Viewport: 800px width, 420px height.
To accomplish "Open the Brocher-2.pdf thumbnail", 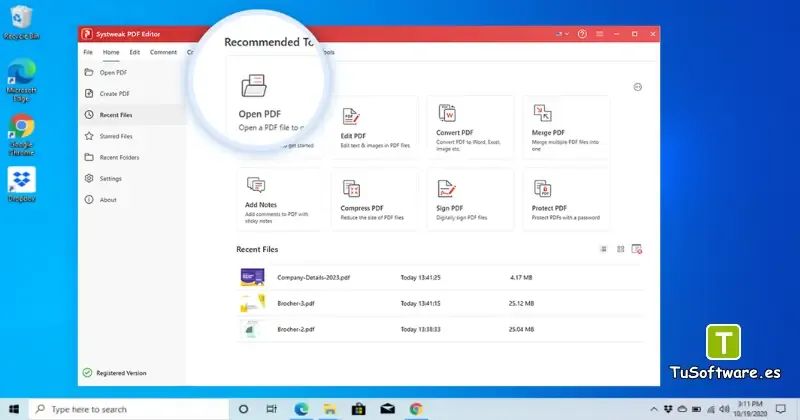I will click(253, 329).
